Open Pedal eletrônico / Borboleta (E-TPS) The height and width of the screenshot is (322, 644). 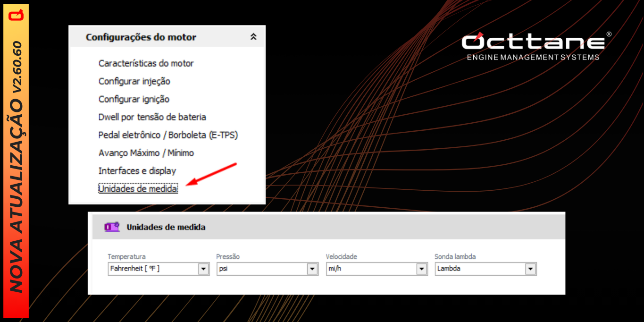pyautogui.click(x=168, y=135)
